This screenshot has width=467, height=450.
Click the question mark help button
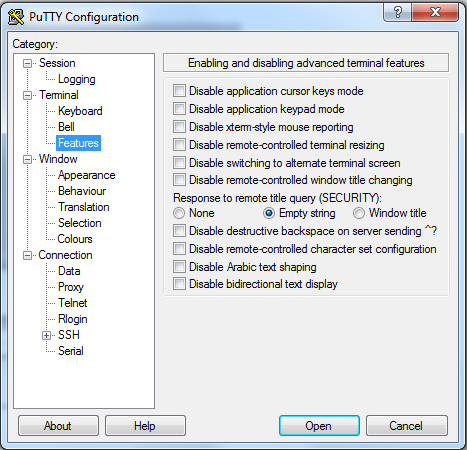pos(397,13)
